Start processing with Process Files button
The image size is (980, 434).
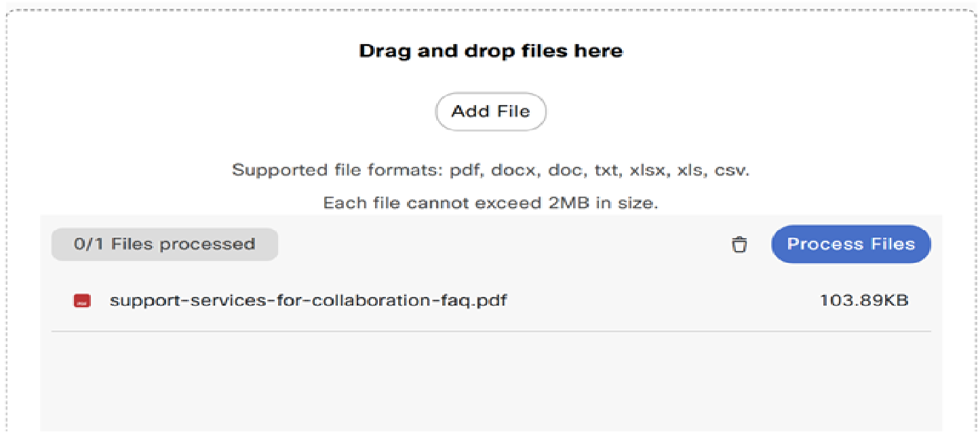tap(850, 244)
